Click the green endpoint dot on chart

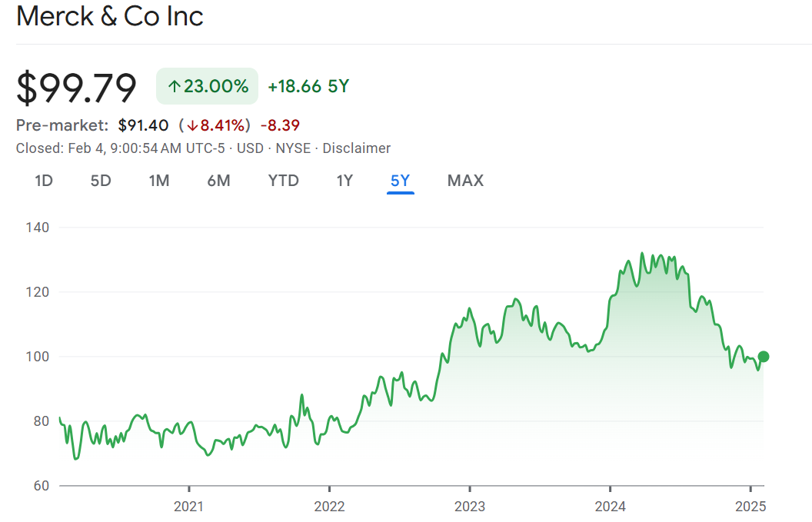pos(763,357)
